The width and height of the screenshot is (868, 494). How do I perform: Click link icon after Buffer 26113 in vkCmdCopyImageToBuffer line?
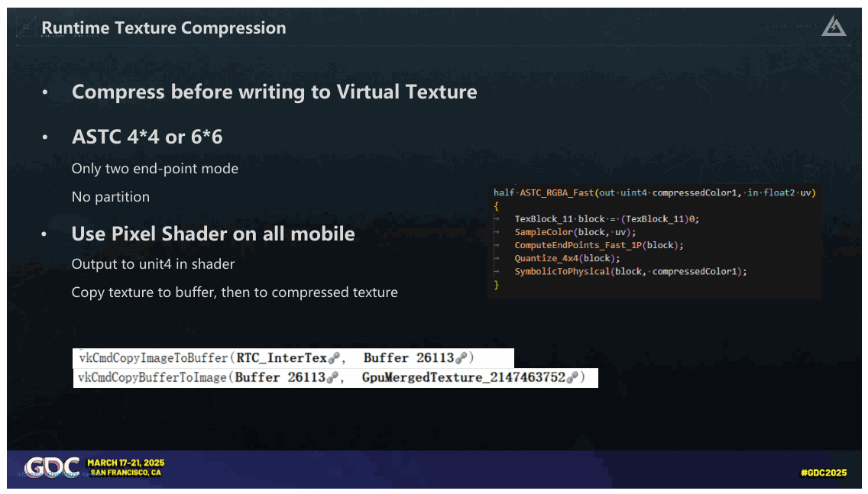tap(462, 358)
